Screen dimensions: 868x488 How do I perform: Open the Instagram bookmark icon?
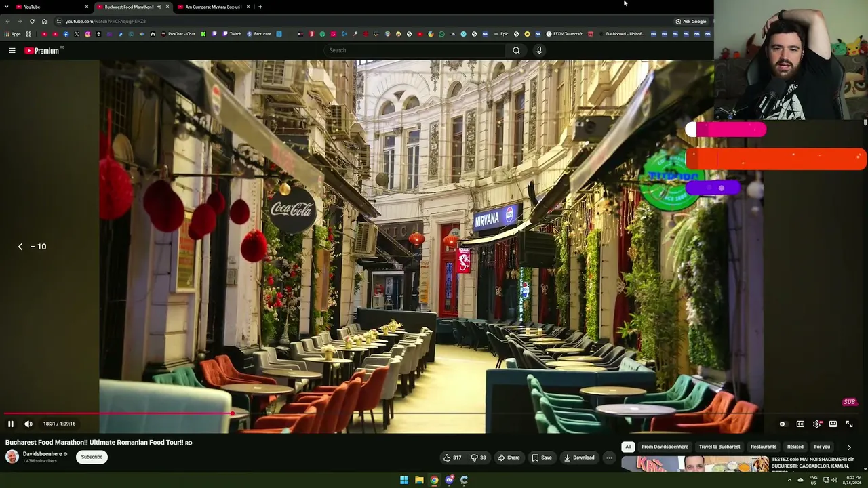point(87,34)
